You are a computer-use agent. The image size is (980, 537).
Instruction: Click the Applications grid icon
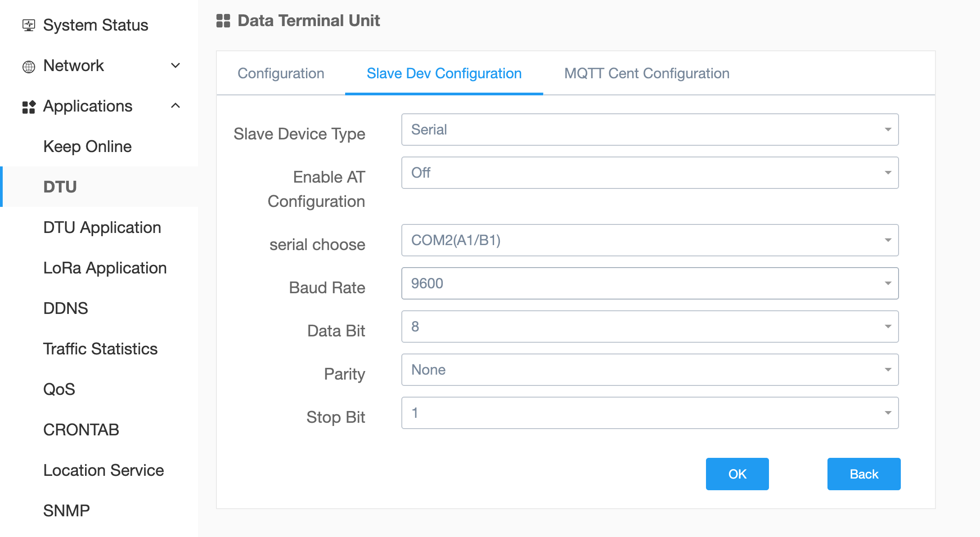click(x=29, y=107)
